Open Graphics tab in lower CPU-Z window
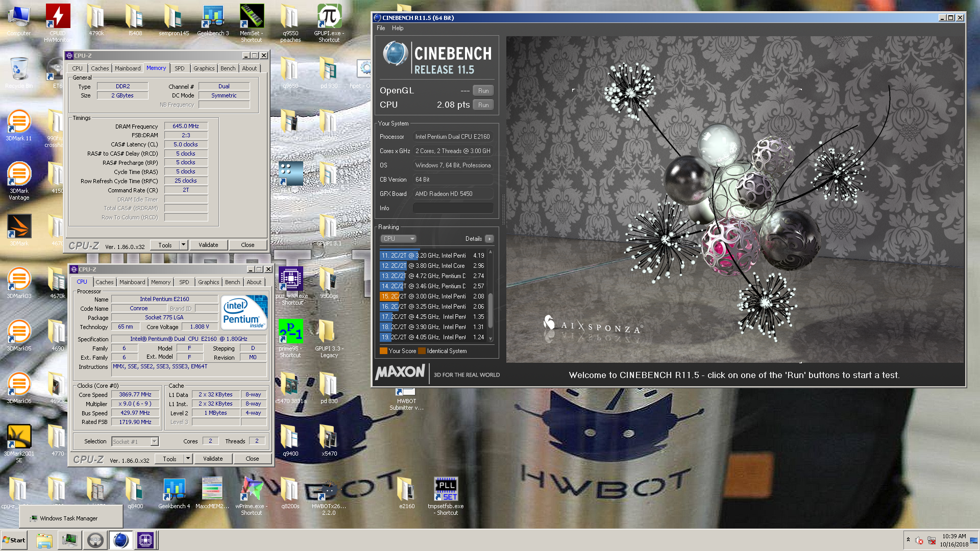Screen dimensions: 980x551 (209, 282)
